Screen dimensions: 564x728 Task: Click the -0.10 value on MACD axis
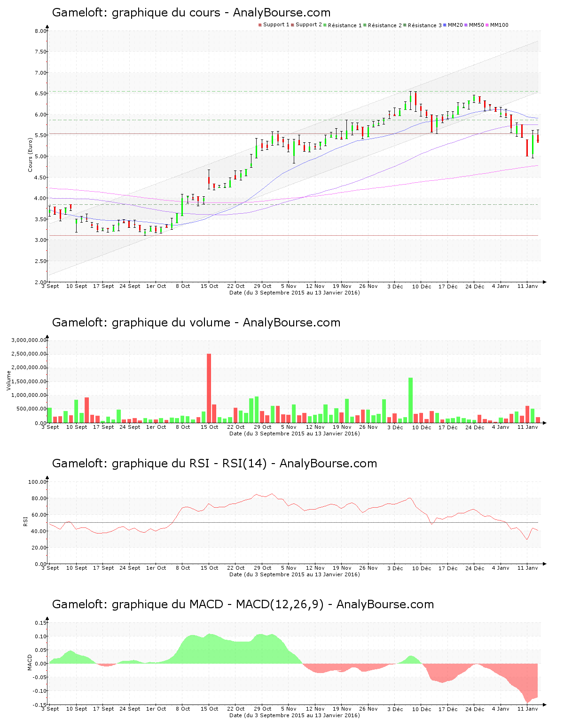[x=40, y=691]
